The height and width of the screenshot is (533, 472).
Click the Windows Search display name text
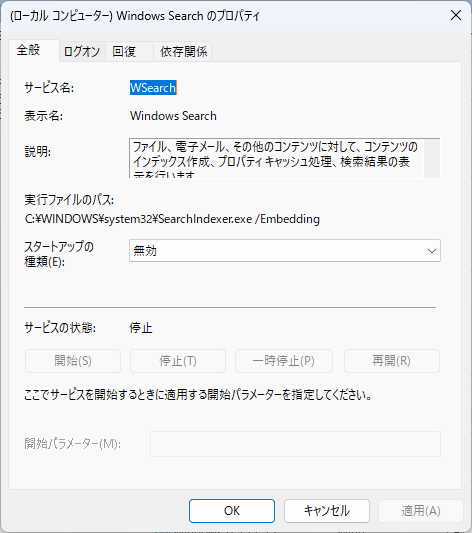(173, 116)
